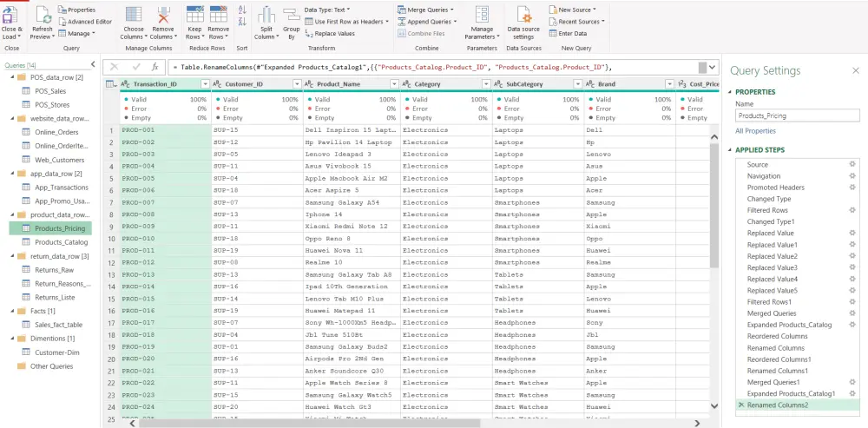Collapse the Facts folder
This screenshot has height=428, width=868.
12,311
